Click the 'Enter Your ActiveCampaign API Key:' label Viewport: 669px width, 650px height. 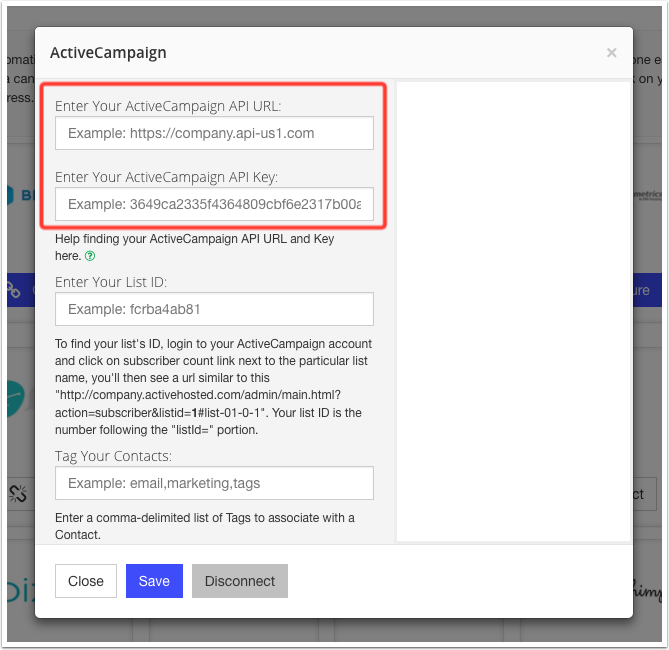pos(166,177)
